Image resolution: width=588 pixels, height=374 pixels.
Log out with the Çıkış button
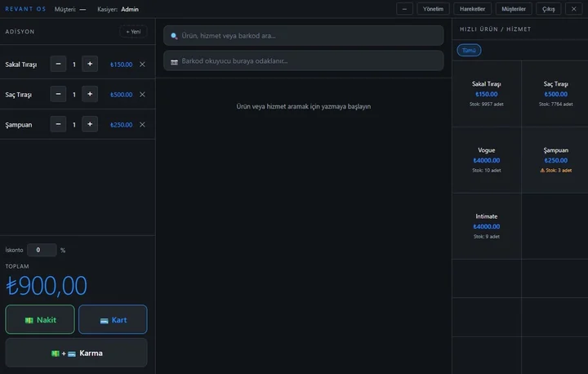[548, 9]
